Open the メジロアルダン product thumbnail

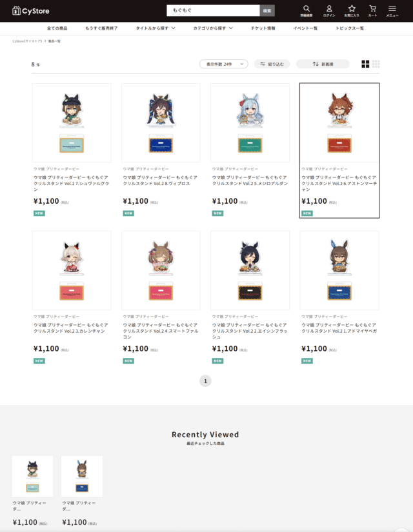tap(250, 123)
